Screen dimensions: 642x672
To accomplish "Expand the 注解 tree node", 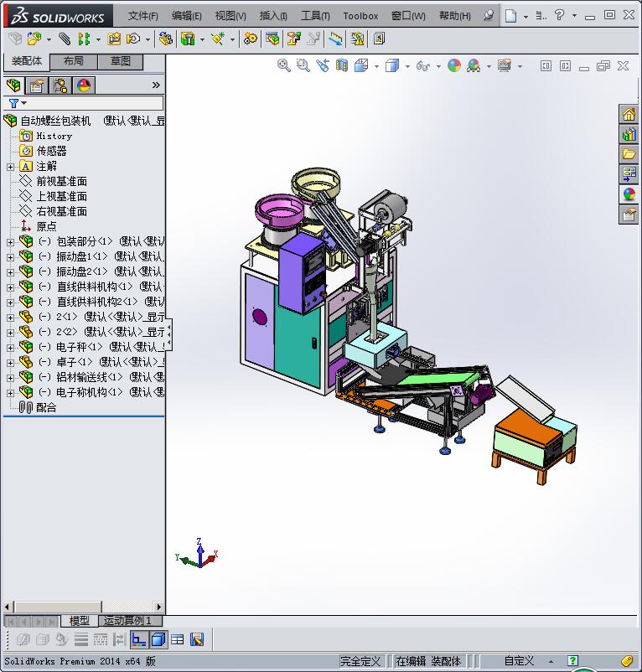I will click(10, 167).
